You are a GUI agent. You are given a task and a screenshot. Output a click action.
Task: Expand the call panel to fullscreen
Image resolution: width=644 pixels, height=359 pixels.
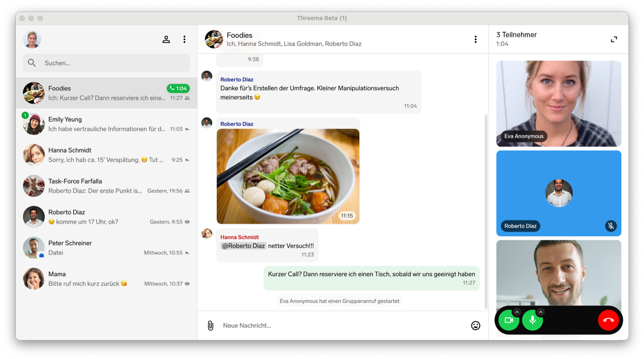tap(614, 39)
